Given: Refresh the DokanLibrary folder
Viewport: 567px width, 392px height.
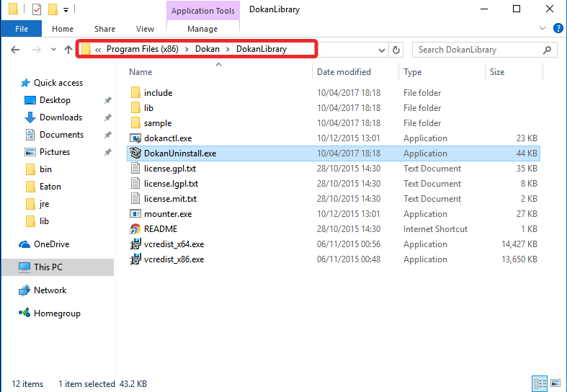Looking at the screenshot, I should pyautogui.click(x=396, y=50).
